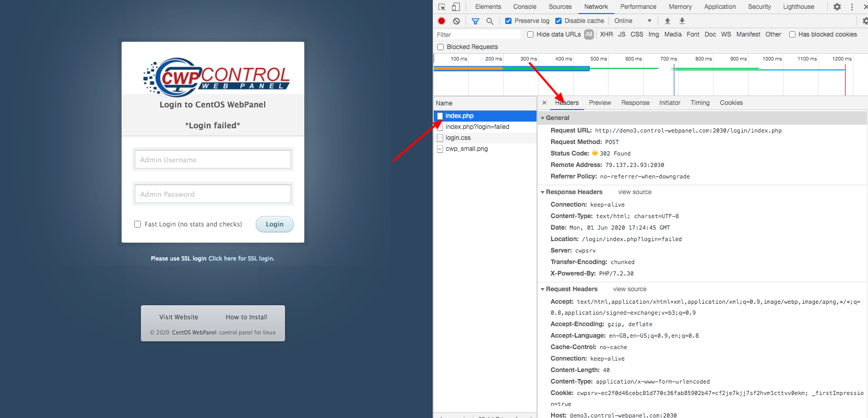The height and width of the screenshot is (418, 868).
Task: Show the Initiator tab
Action: (x=670, y=103)
